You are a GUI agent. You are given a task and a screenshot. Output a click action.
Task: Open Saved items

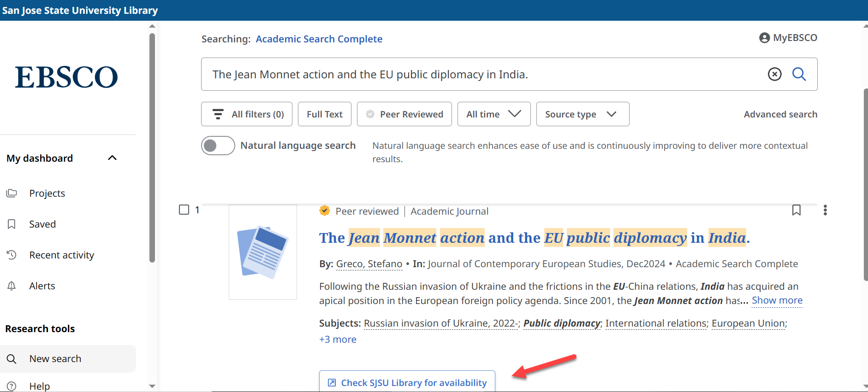(42, 224)
